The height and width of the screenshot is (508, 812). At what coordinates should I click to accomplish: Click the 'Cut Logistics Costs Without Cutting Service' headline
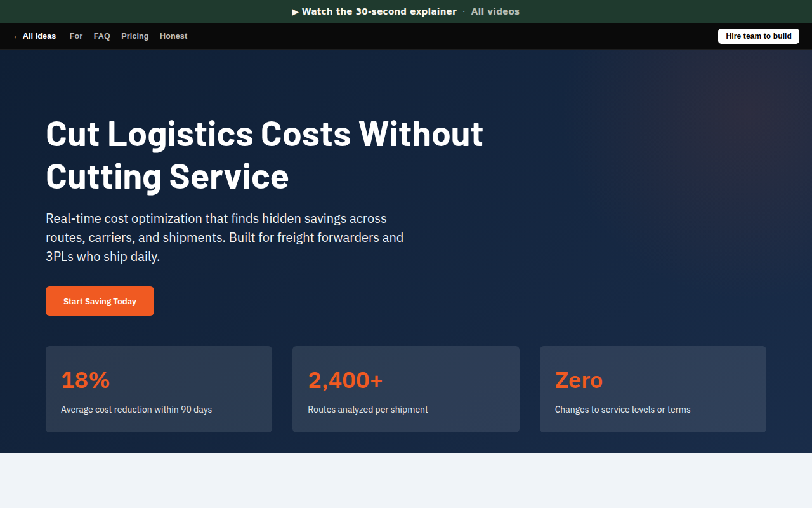pos(265,155)
